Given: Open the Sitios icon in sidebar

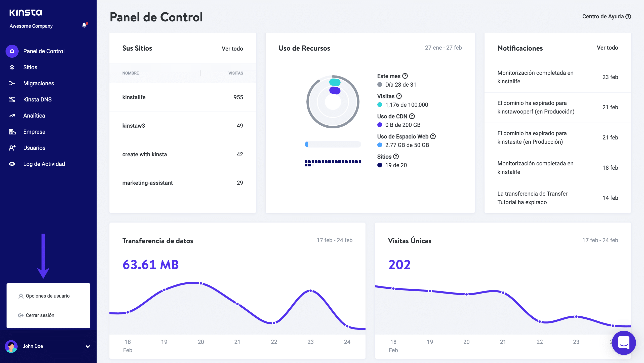Looking at the screenshot, I should coord(12,67).
